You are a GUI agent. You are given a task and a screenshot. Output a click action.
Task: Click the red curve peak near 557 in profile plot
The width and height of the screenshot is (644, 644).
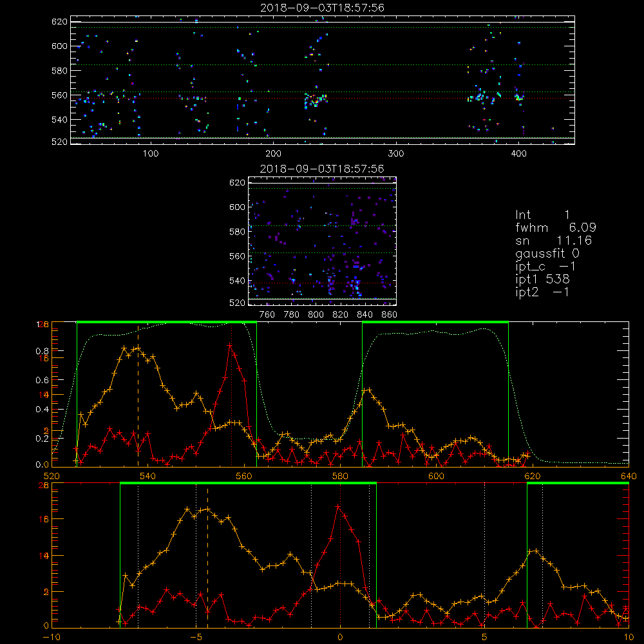[x=230, y=346]
